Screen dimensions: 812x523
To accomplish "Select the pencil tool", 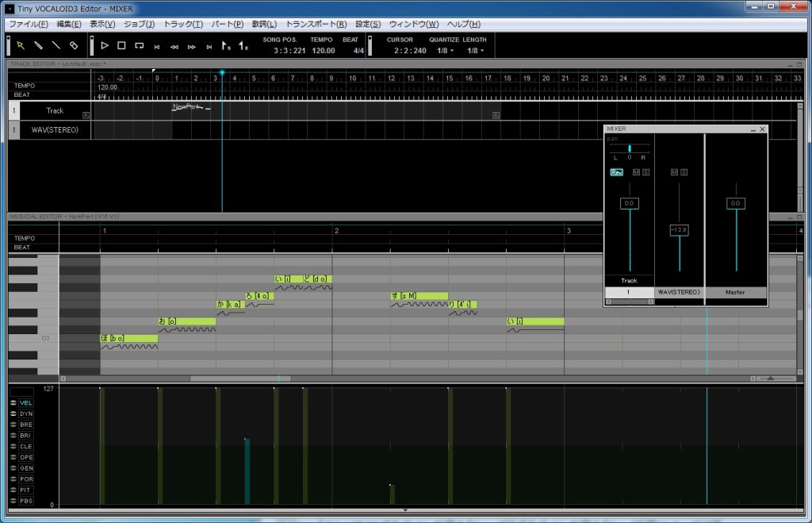I will tap(38, 46).
